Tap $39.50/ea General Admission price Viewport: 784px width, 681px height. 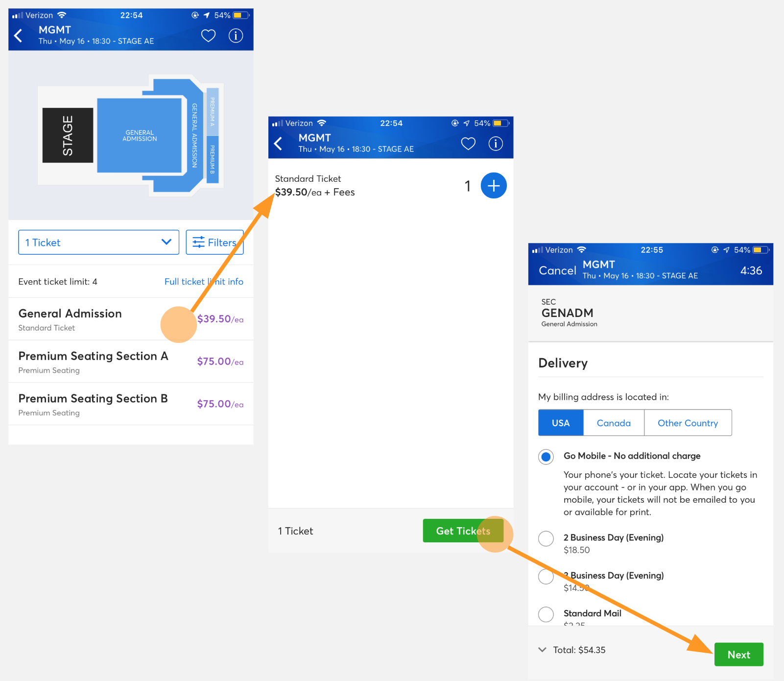(220, 319)
